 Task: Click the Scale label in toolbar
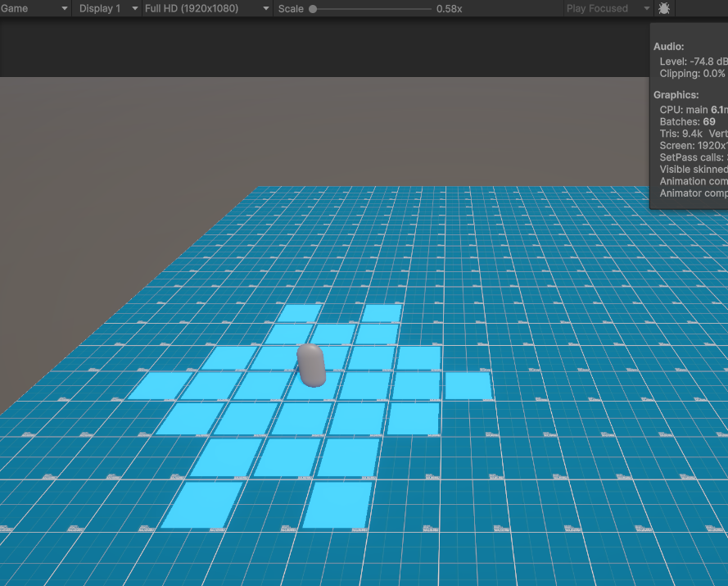click(291, 9)
